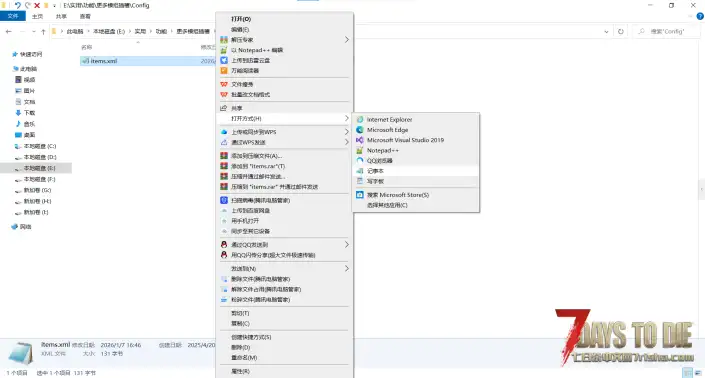Open the 文件 ribbon tab
This screenshot has height=378, width=705.
(x=13, y=16)
